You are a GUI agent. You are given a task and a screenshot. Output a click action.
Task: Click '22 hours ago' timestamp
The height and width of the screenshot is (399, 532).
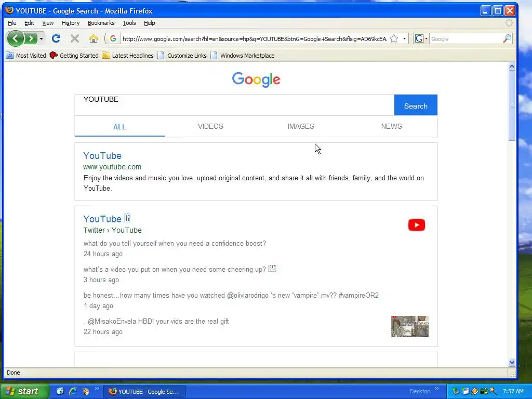coord(103,332)
